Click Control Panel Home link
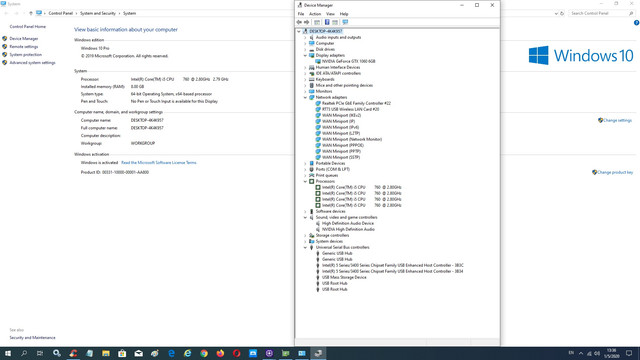The width and height of the screenshot is (640, 360). (28, 27)
